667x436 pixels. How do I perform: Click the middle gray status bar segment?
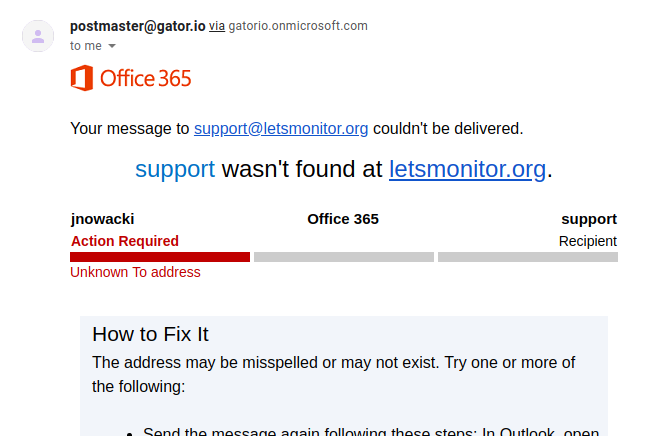click(343, 257)
